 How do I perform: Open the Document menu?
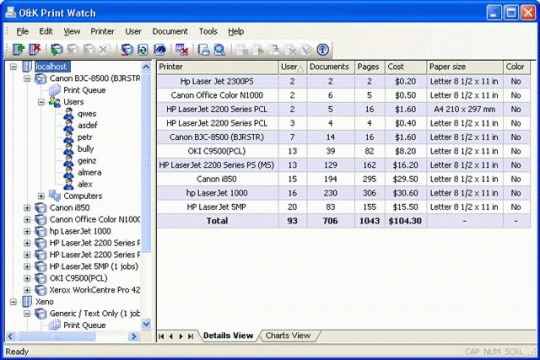coord(170,31)
